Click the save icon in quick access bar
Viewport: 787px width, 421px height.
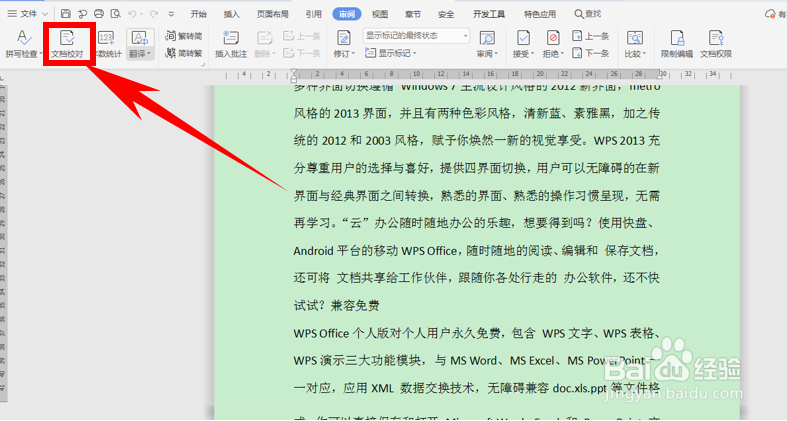(66, 14)
